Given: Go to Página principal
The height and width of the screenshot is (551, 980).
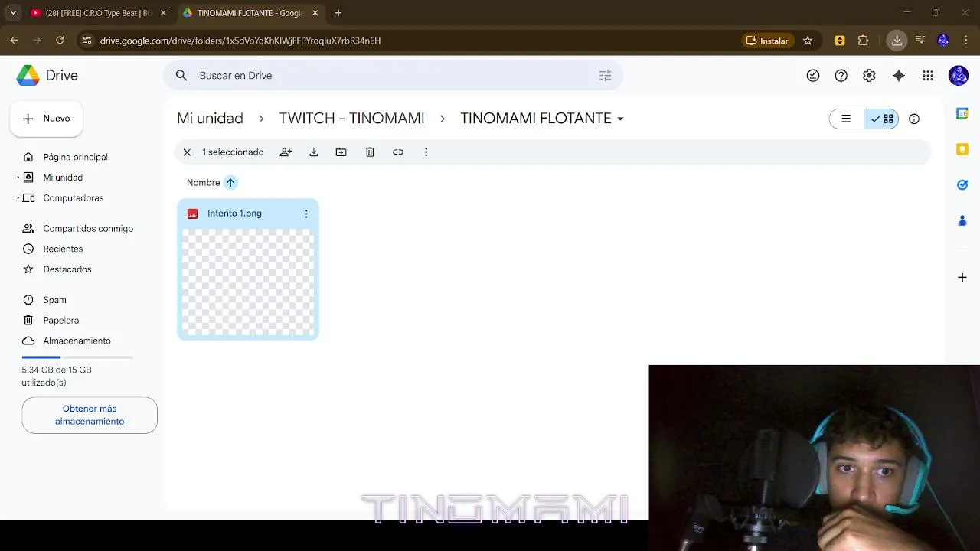Looking at the screenshot, I should [75, 157].
